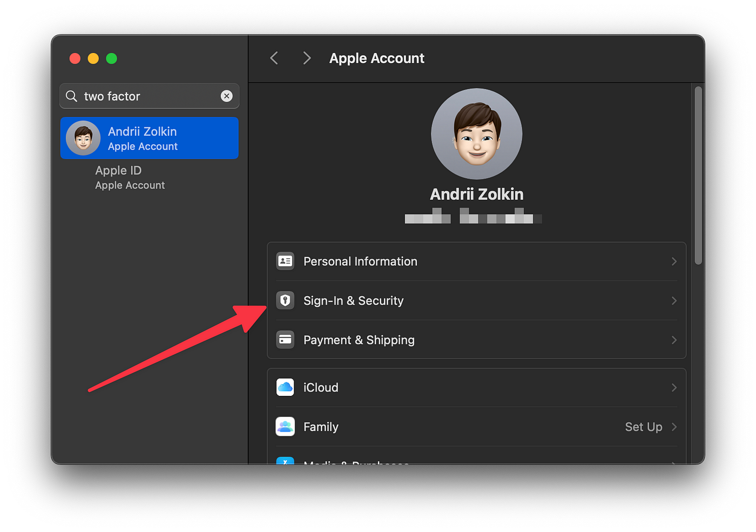
Task: Open Payment & Shipping via its chevron
Action: pyautogui.click(x=674, y=340)
